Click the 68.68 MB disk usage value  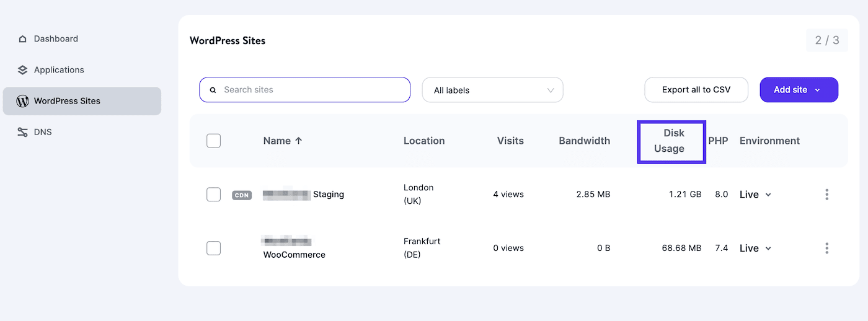tap(681, 248)
